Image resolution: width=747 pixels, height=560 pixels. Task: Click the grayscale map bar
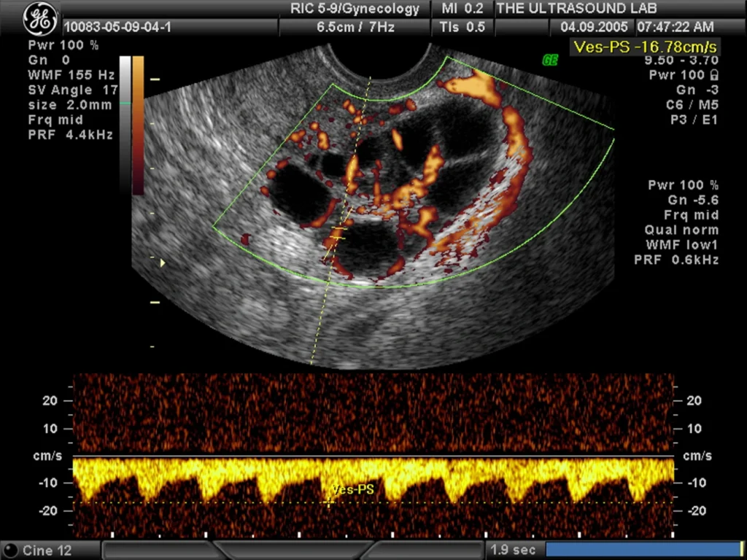click(125, 125)
